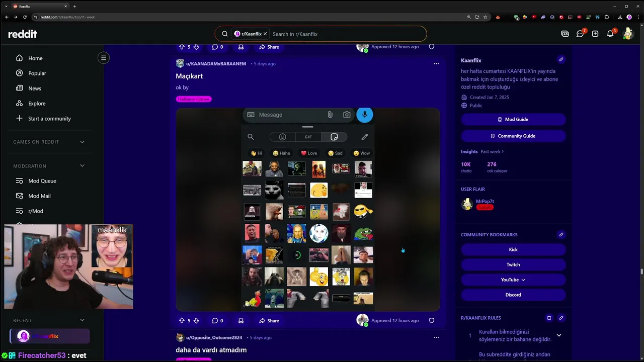The image size is (644, 362).
Task: Open the user avatar menu in header
Action: click(x=627, y=34)
